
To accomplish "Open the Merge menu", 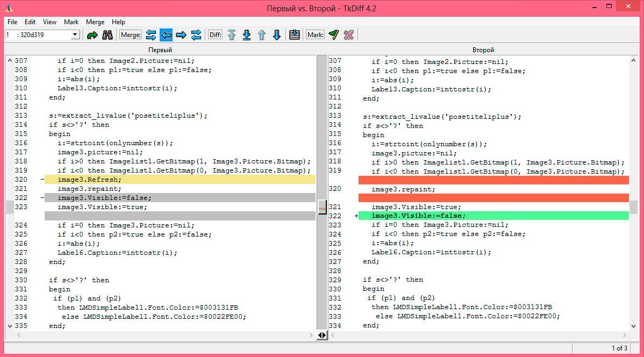I will (x=95, y=22).
